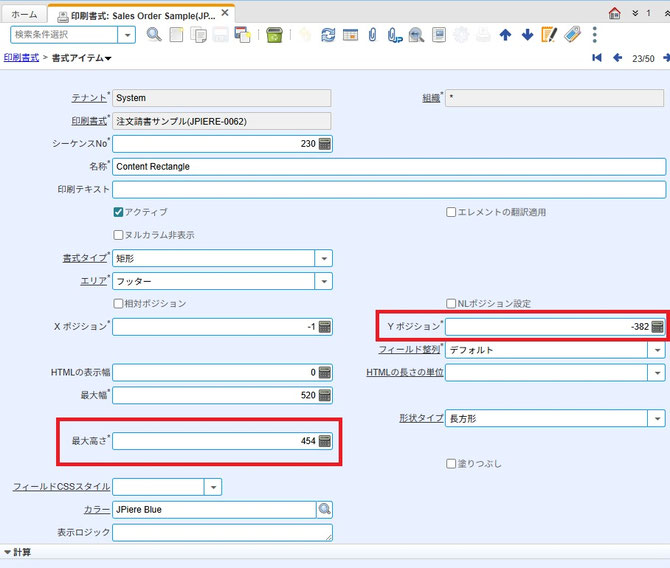Click the エリア label link
The width and height of the screenshot is (670, 568).
coord(94,281)
